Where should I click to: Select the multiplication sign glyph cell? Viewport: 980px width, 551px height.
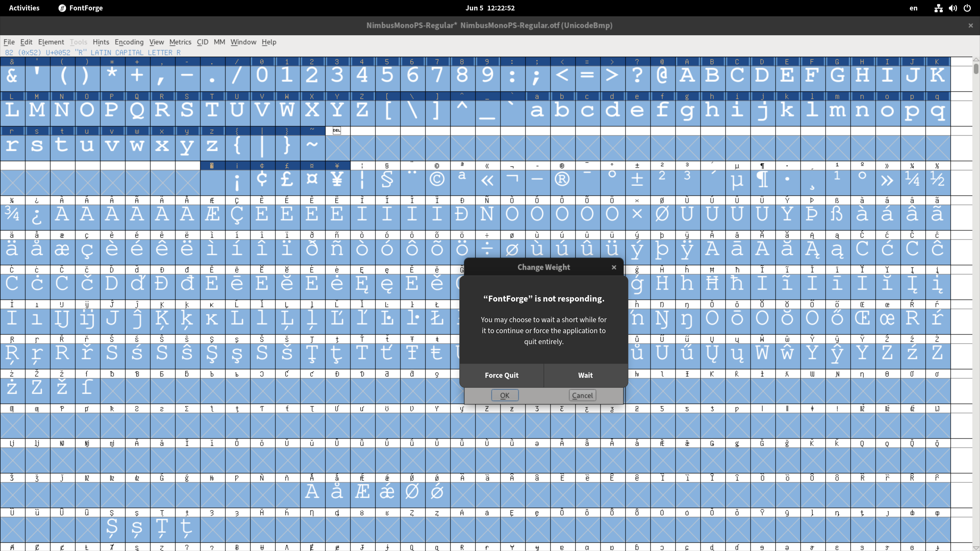tap(637, 213)
